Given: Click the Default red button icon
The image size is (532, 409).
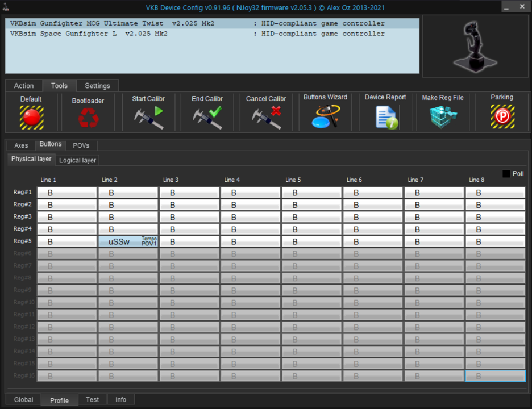Looking at the screenshot, I should pos(31,116).
